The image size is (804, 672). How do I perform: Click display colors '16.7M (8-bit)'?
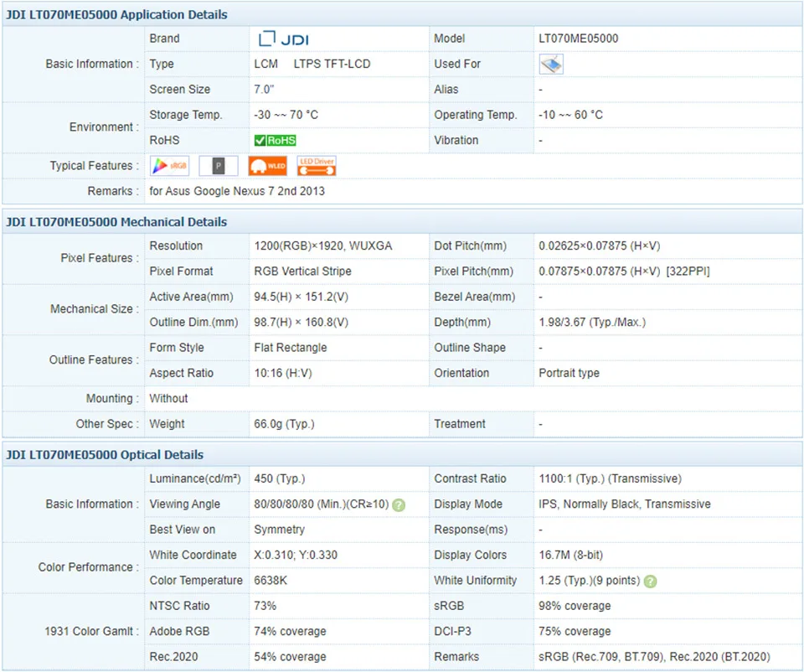tap(570, 555)
